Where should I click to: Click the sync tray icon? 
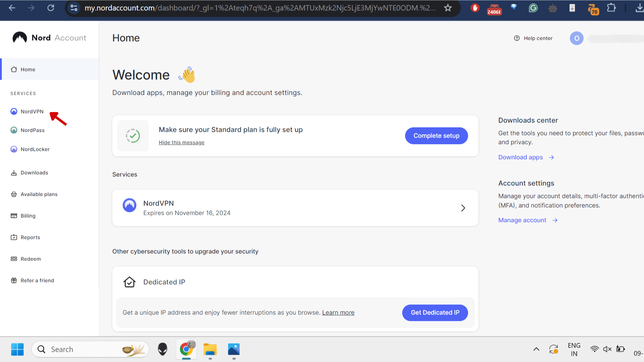coord(553,349)
